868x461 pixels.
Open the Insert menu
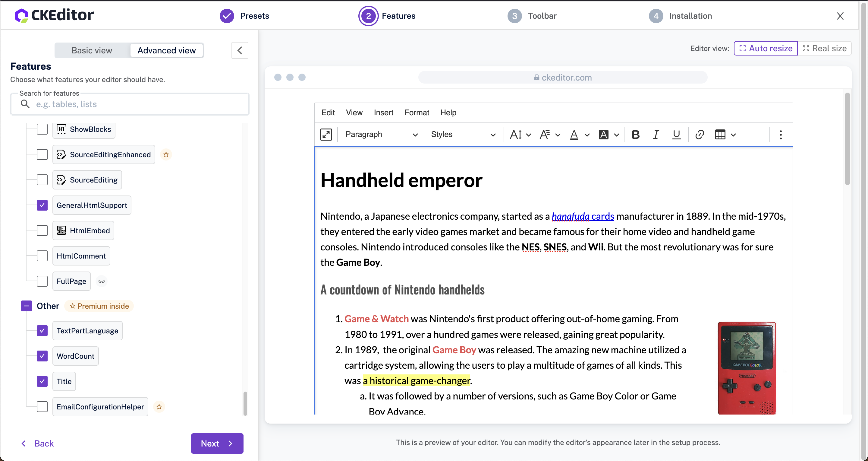point(383,113)
